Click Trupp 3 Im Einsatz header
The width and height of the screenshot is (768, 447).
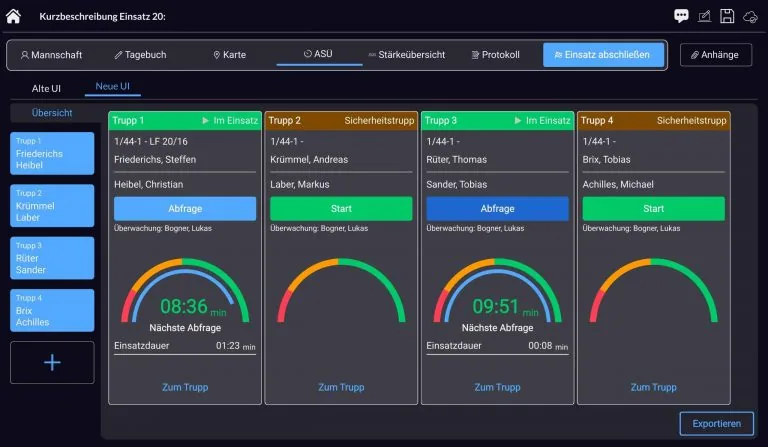point(497,120)
